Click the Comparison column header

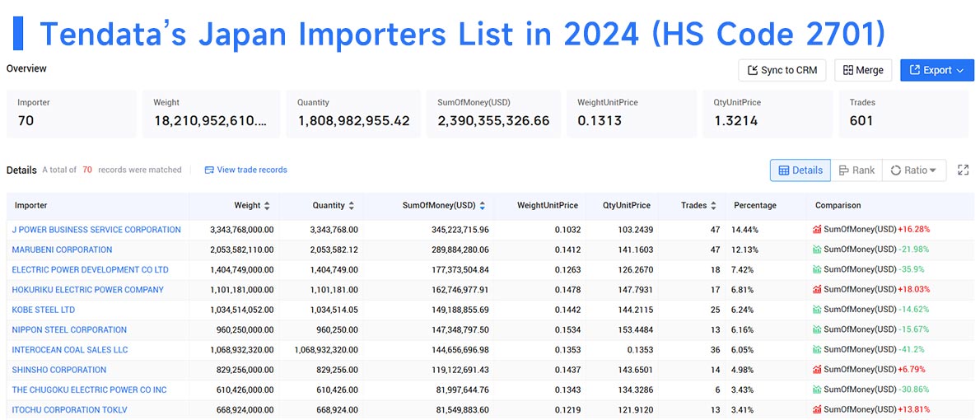click(x=838, y=205)
